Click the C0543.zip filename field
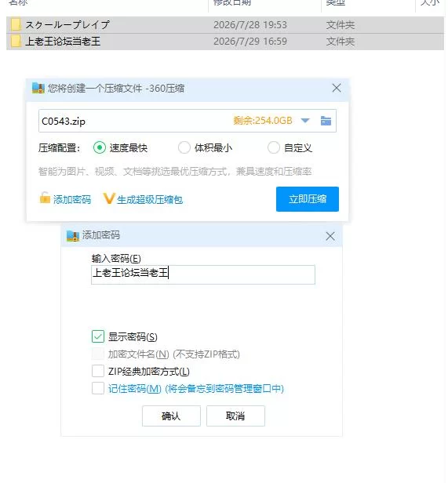Screen dimensions: 448x483 click(x=188, y=121)
